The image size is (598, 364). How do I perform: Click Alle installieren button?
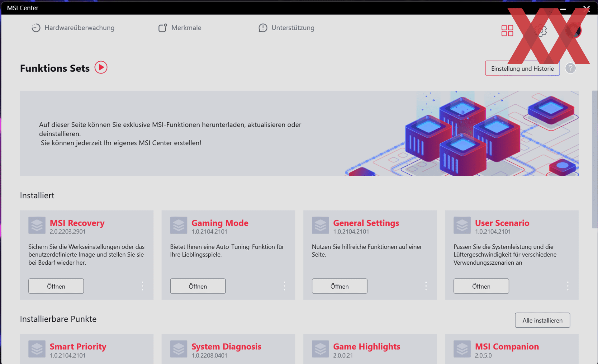point(542,320)
